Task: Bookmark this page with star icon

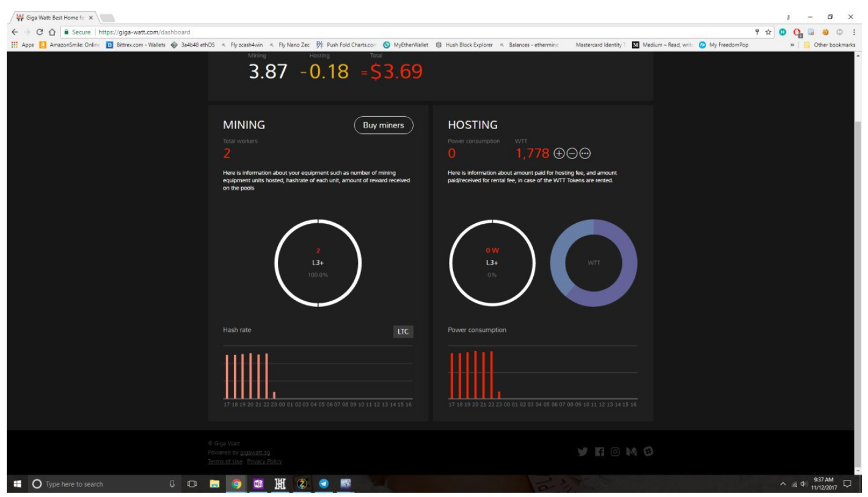Action: 768,32
